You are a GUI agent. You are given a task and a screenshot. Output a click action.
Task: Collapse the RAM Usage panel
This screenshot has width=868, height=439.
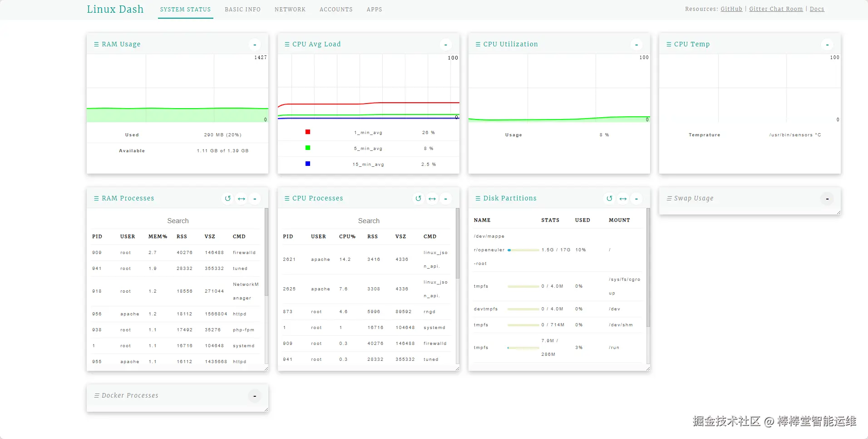(255, 45)
